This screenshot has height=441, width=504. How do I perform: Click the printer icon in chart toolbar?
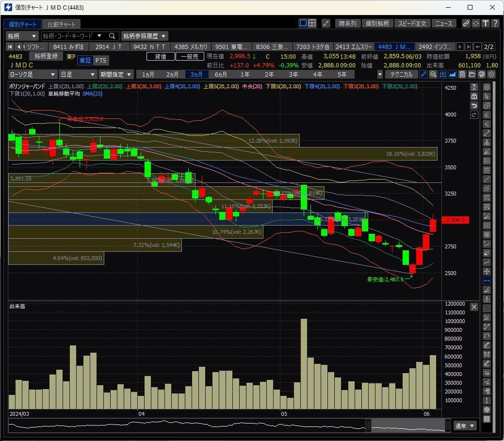481,74
